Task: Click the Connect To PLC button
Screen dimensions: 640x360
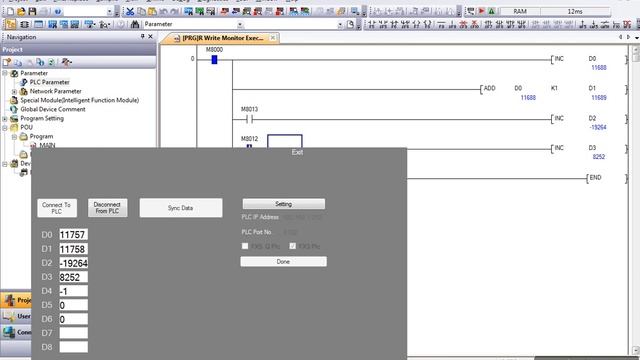Action: [x=57, y=208]
